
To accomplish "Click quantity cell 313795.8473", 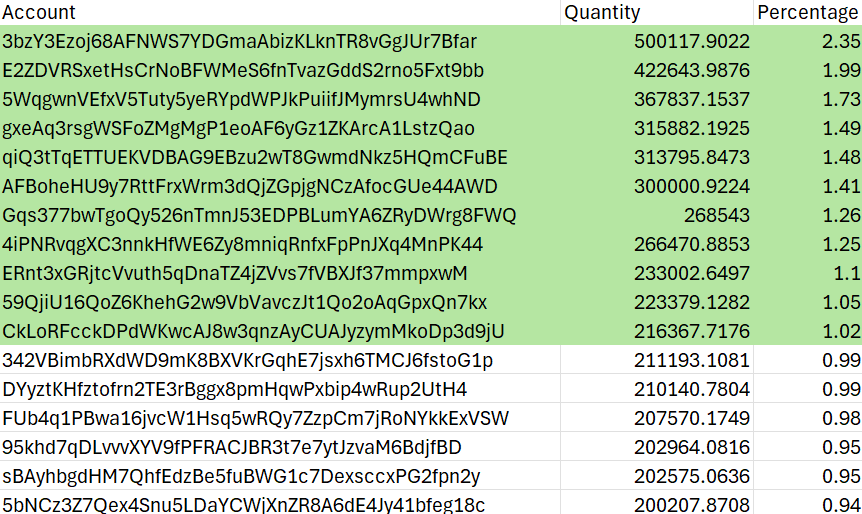I will pyautogui.click(x=657, y=157).
